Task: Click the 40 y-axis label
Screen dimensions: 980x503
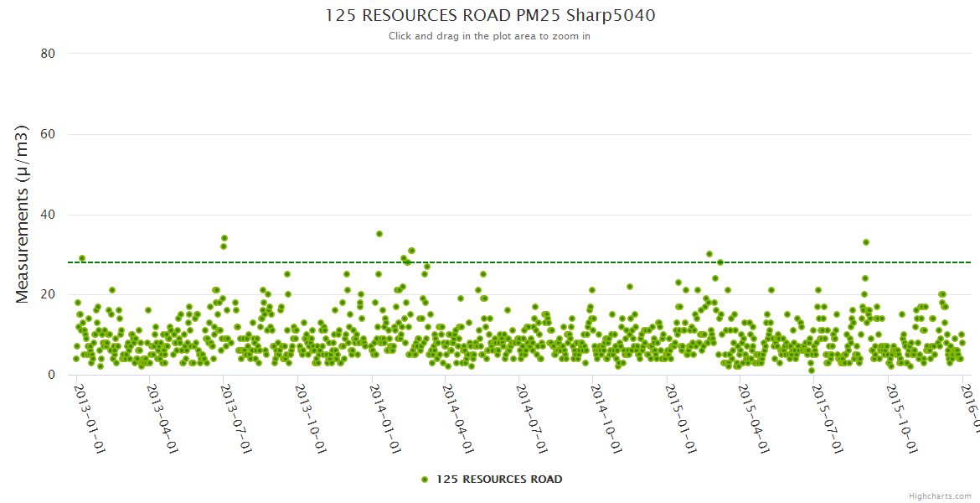Action: tap(48, 215)
